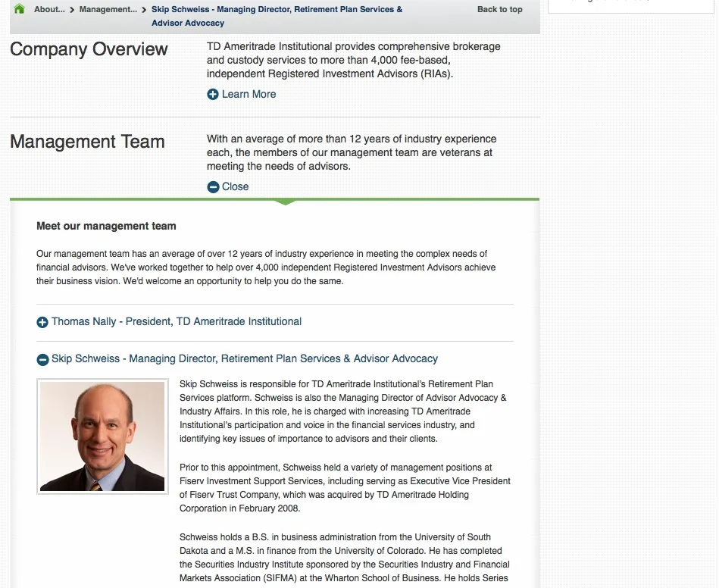
Task: Click the minus icon beside Close
Action: 213,186
